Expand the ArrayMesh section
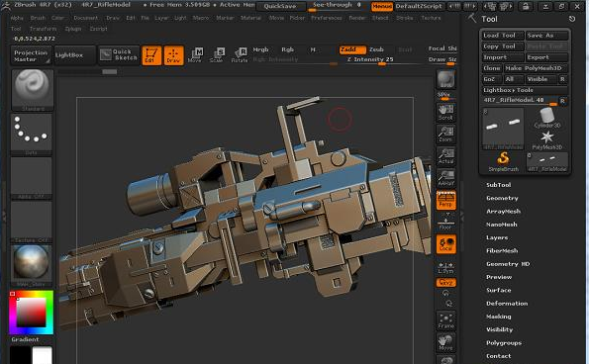Image resolution: width=589 pixels, height=364 pixels. click(503, 212)
